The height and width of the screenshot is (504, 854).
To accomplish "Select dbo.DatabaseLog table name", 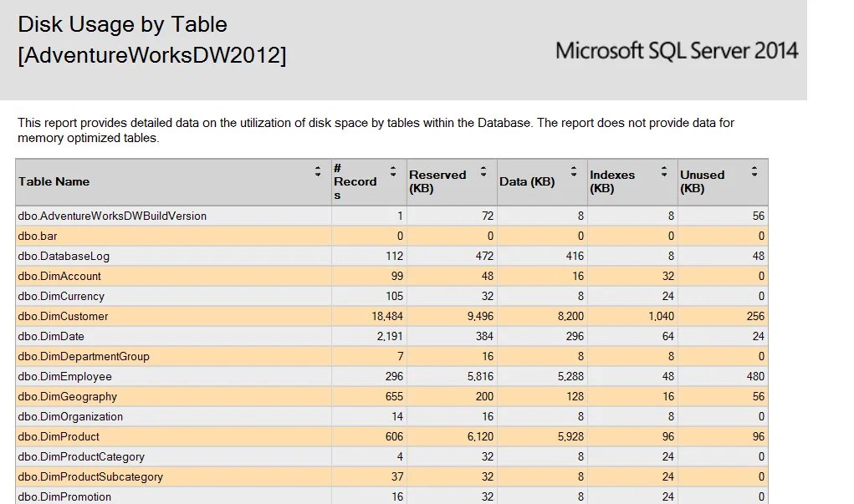I will tap(64, 257).
